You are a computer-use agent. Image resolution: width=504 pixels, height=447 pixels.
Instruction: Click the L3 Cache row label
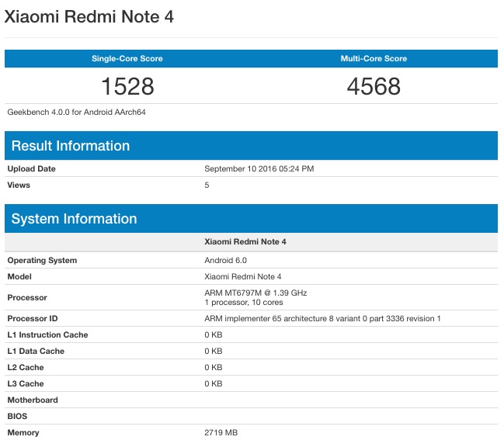click(x=26, y=383)
